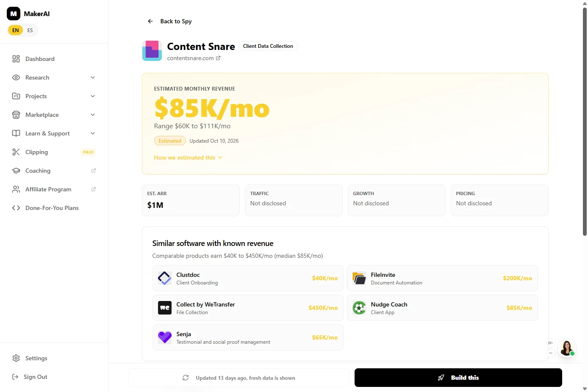Click the PAID badge next to Clipping
588x392 pixels.
pyautogui.click(x=88, y=152)
